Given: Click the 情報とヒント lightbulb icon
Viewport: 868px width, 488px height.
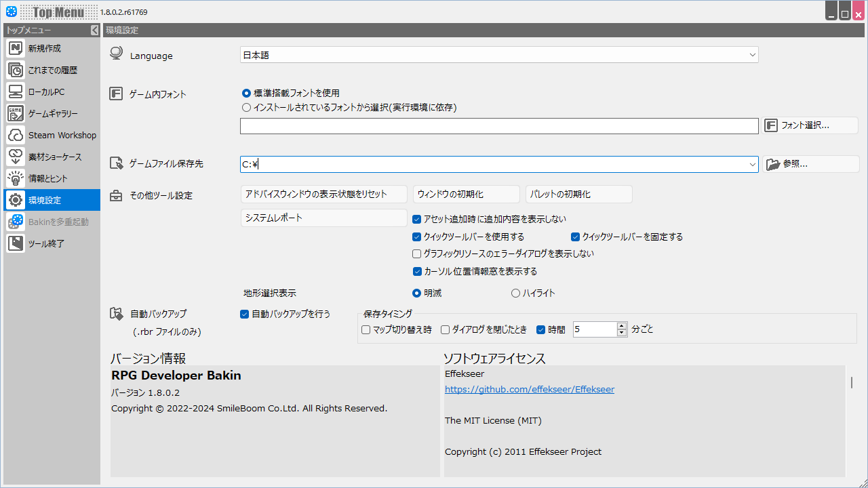Looking at the screenshot, I should pyautogui.click(x=16, y=178).
